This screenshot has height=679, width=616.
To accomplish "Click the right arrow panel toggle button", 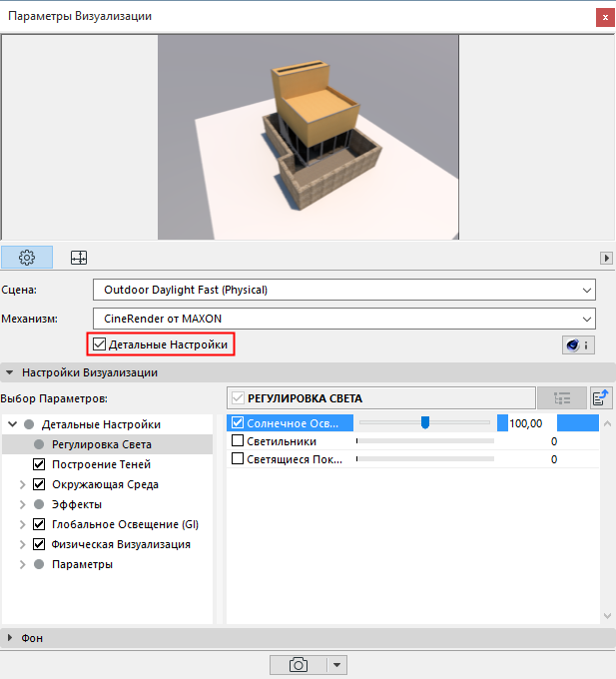I will [606, 258].
